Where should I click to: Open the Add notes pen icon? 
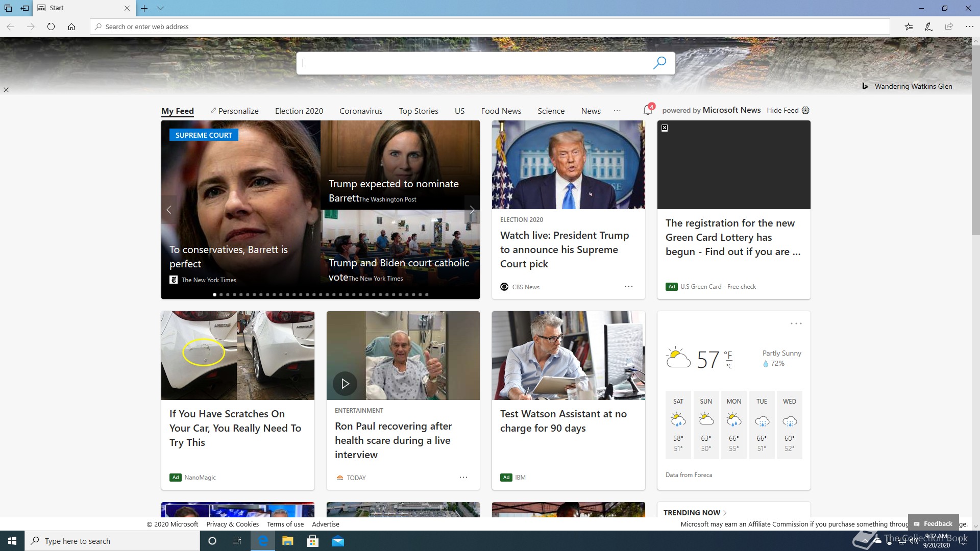(929, 27)
